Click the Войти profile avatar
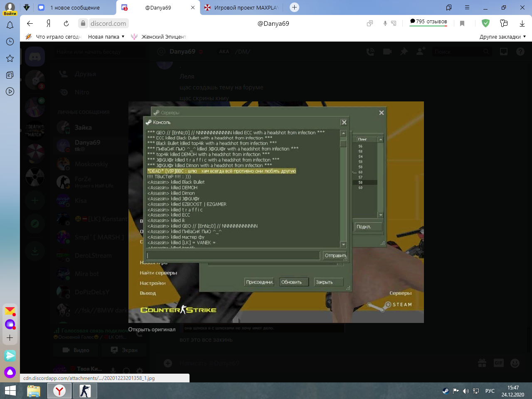The width and height of the screenshot is (532, 399). click(10, 8)
